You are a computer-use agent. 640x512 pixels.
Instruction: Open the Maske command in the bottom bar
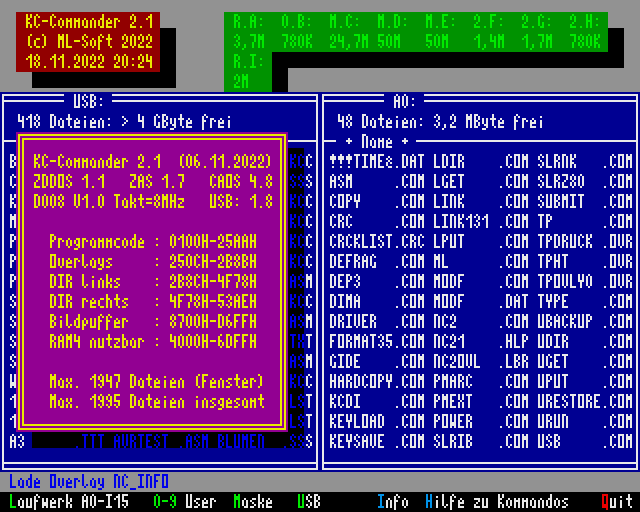[x=253, y=502]
